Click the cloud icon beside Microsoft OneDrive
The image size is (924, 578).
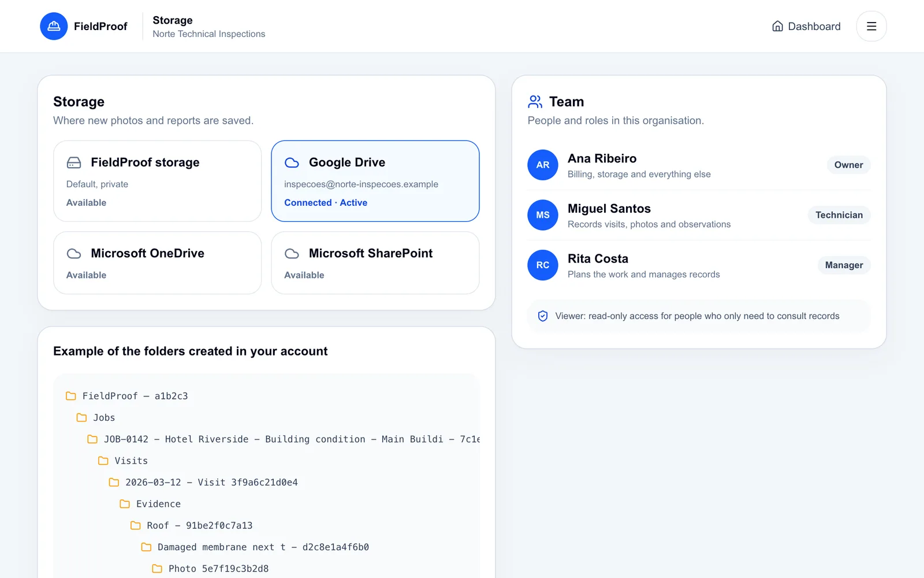coord(74,253)
